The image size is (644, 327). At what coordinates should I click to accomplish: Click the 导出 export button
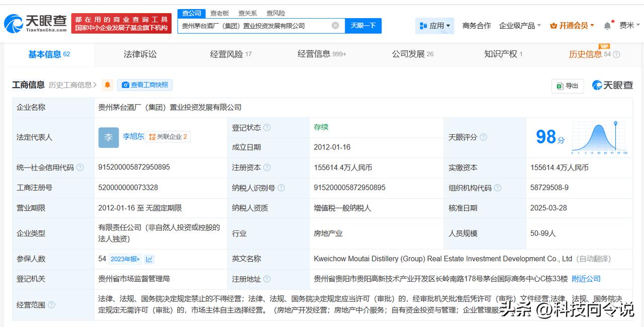[568, 86]
